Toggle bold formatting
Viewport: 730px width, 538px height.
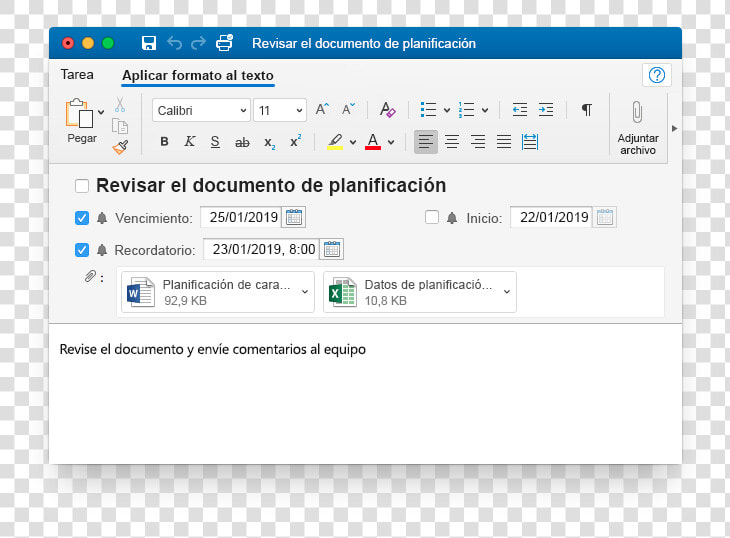[164, 141]
